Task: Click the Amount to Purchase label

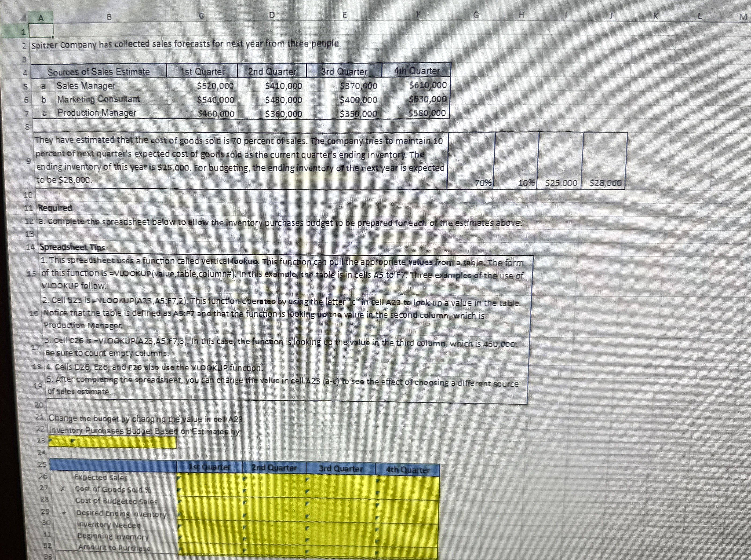Action: [114, 547]
